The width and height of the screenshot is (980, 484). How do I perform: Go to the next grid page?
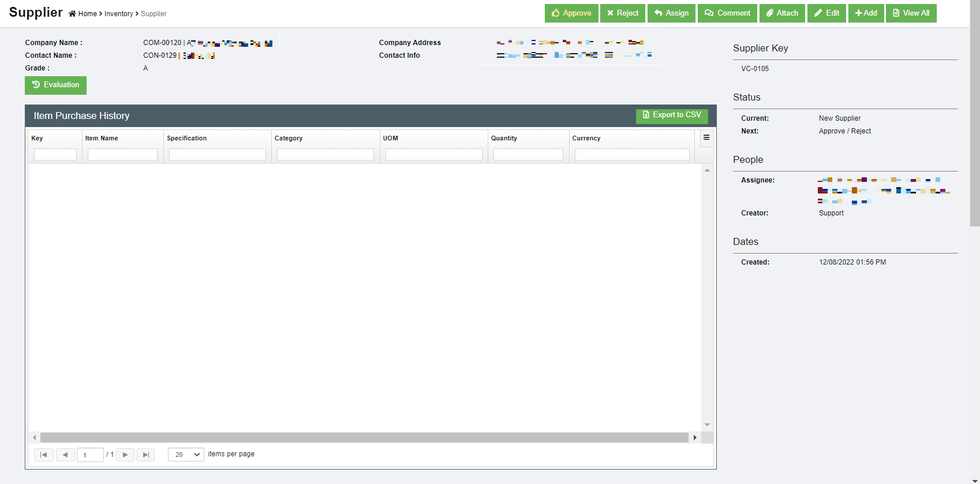(125, 455)
